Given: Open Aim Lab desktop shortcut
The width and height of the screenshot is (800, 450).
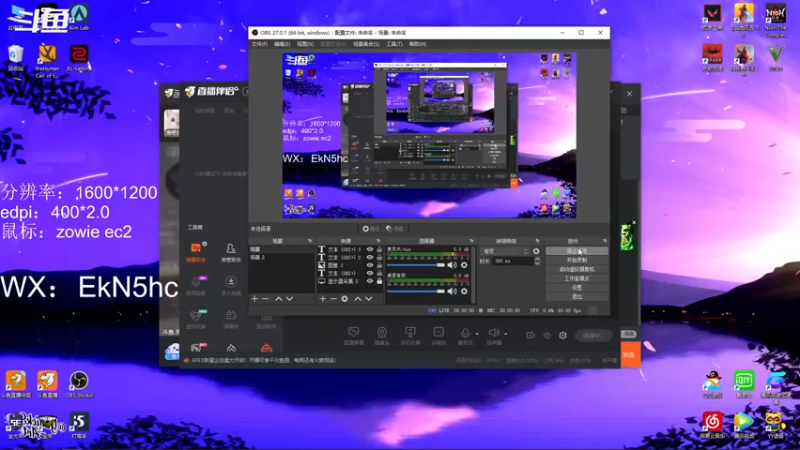Looking at the screenshot, I should click(x=79, y=17).
